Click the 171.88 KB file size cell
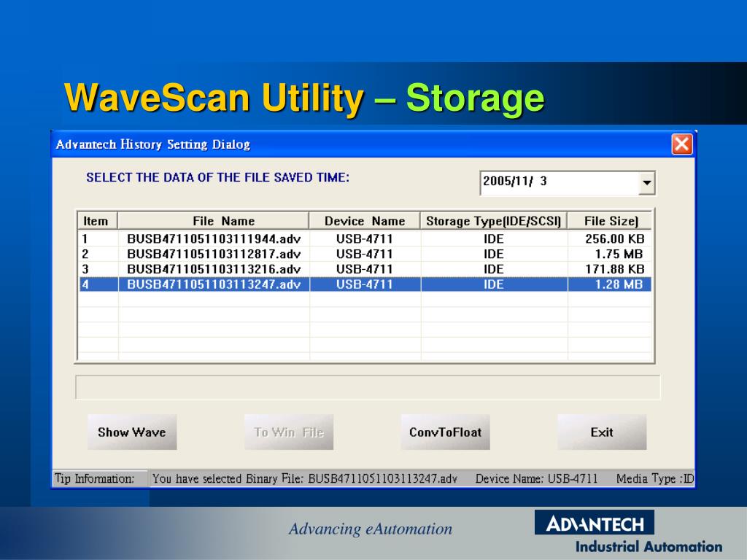This screenshot has height=560, width=747. coord(610,269)
